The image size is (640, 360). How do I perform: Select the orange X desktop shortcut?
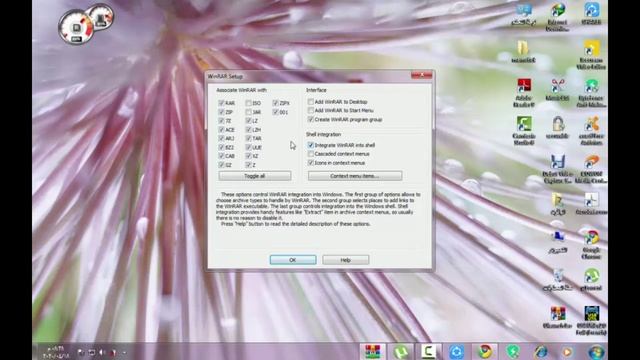coord(591,131)
